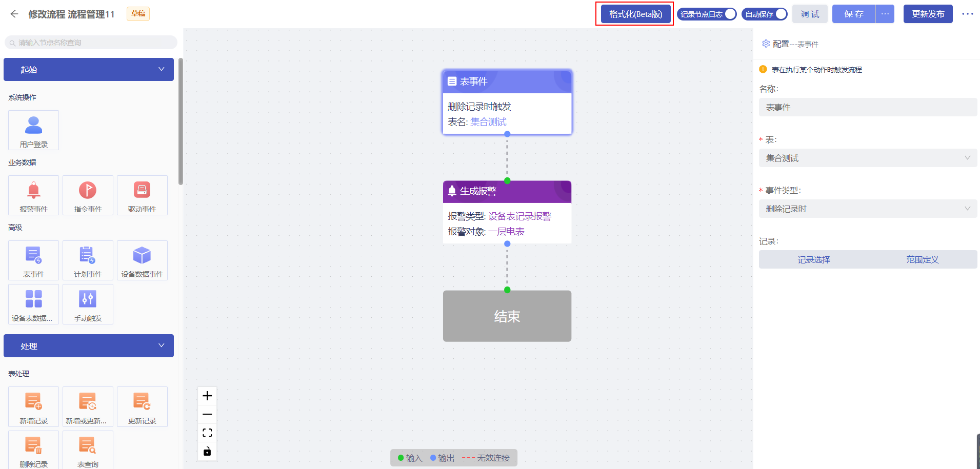Select the 生成报警 node on canvas

(507, 212)
